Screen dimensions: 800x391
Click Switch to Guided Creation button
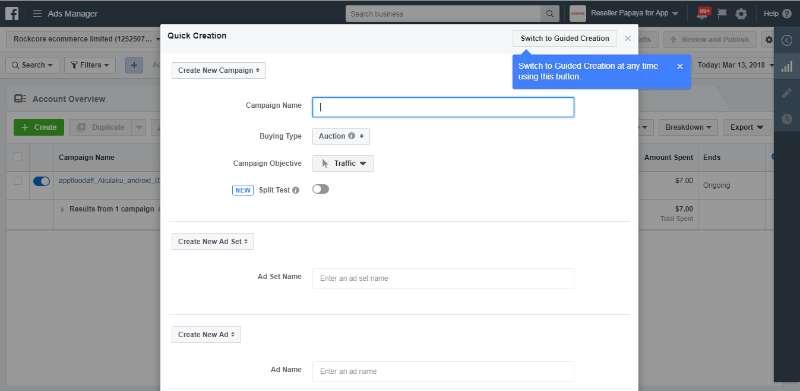565,38
